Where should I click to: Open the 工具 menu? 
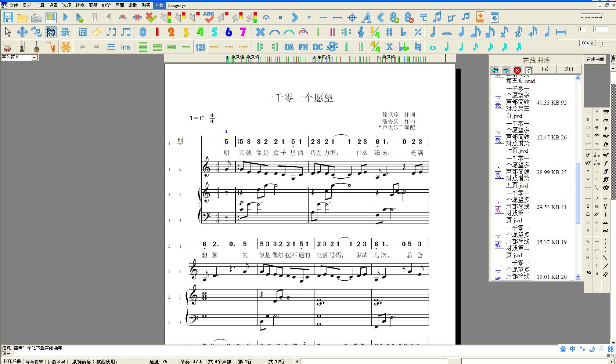tap(40, 6)
